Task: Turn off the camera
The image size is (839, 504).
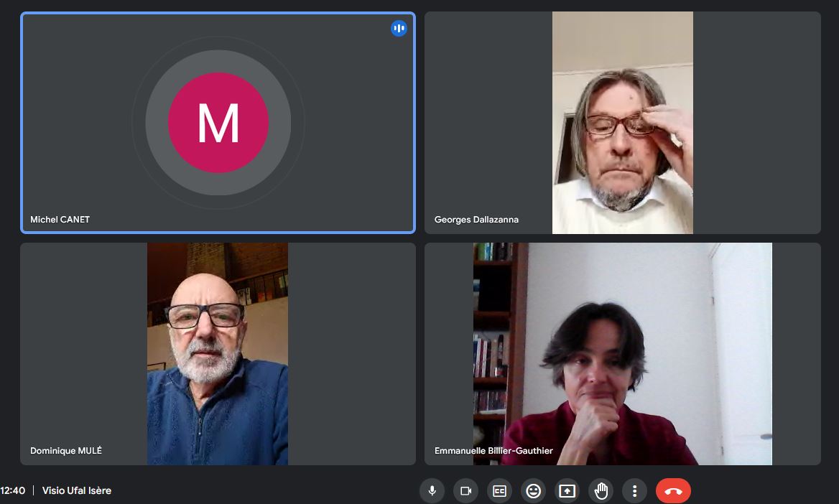Action: (x=465, y=491)
